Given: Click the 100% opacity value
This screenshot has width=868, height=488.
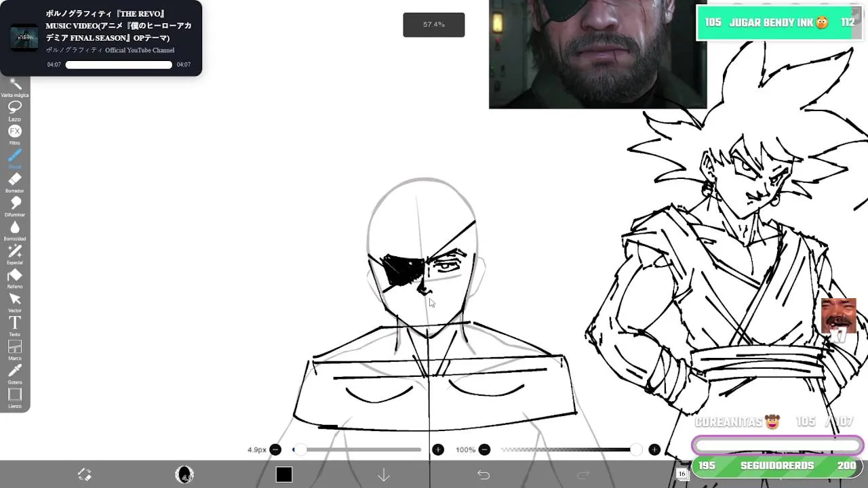Looking at the screenshot, I should click(x=465, y=450).
